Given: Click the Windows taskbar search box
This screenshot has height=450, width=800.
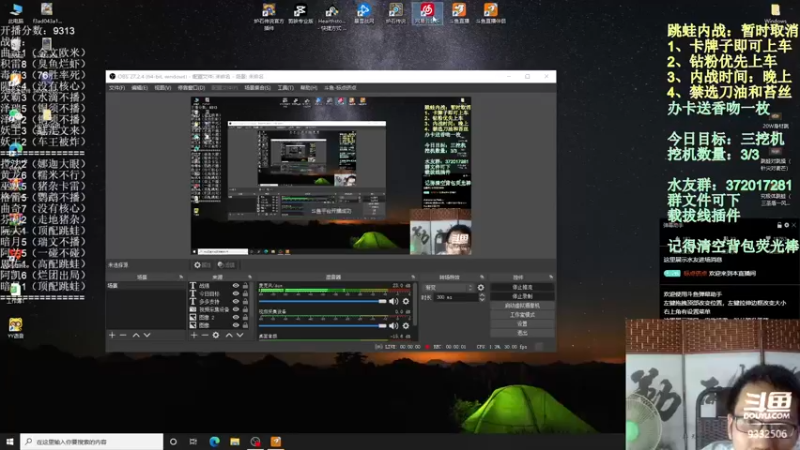Looking at the screenshot, I should point(92,441).
